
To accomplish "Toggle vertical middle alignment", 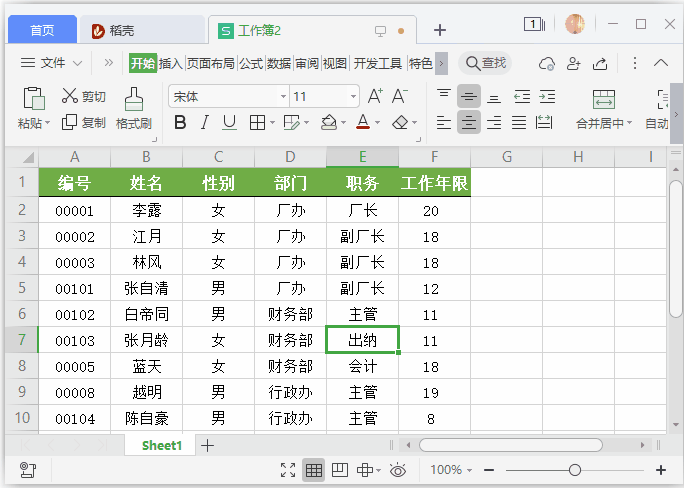I will [x=469, y=96].
